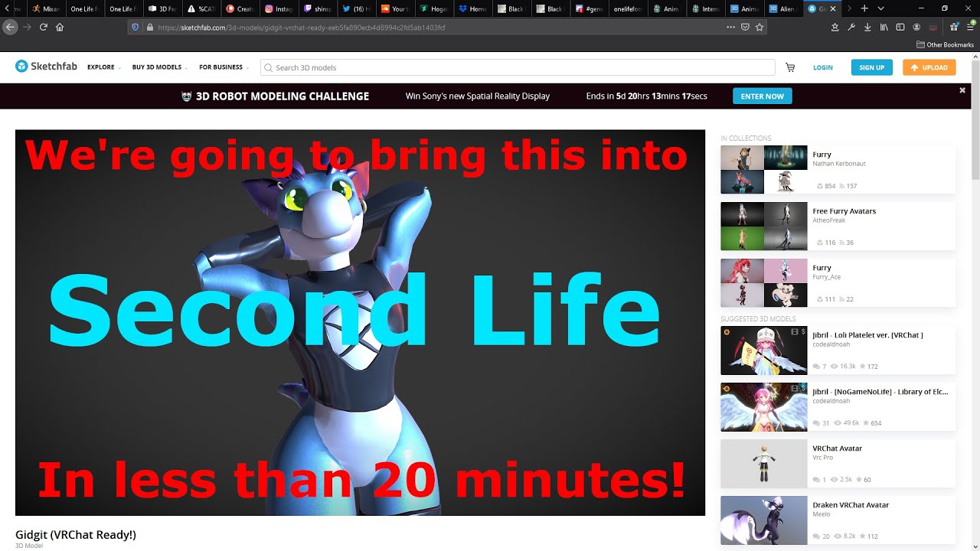Switch to the Mixamo tab
Viewport: 980px width, 551px height.
(x=46, y=8)
